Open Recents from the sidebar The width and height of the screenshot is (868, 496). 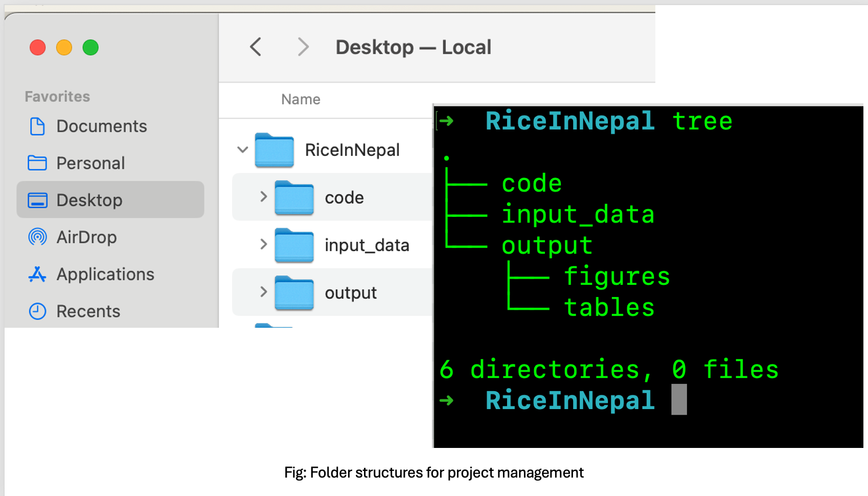point(88,311)
